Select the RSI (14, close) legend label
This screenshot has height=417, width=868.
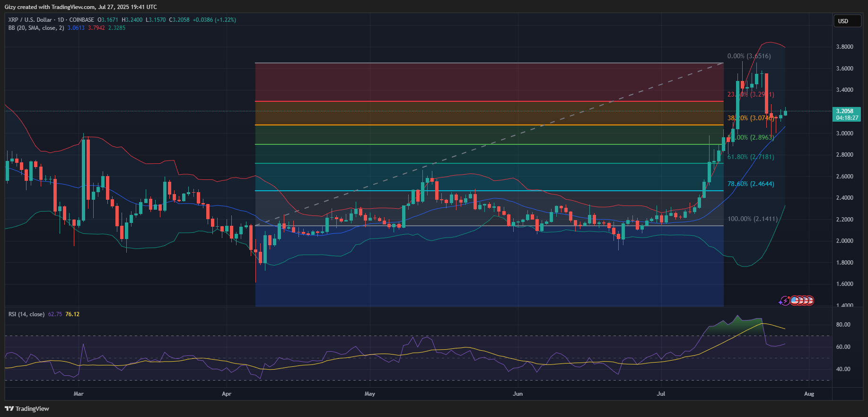26,314
